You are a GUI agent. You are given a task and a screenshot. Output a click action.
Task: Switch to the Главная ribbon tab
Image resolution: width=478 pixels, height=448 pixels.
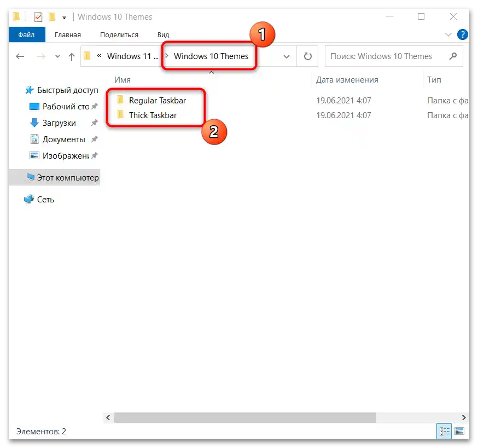pos(68,35)
